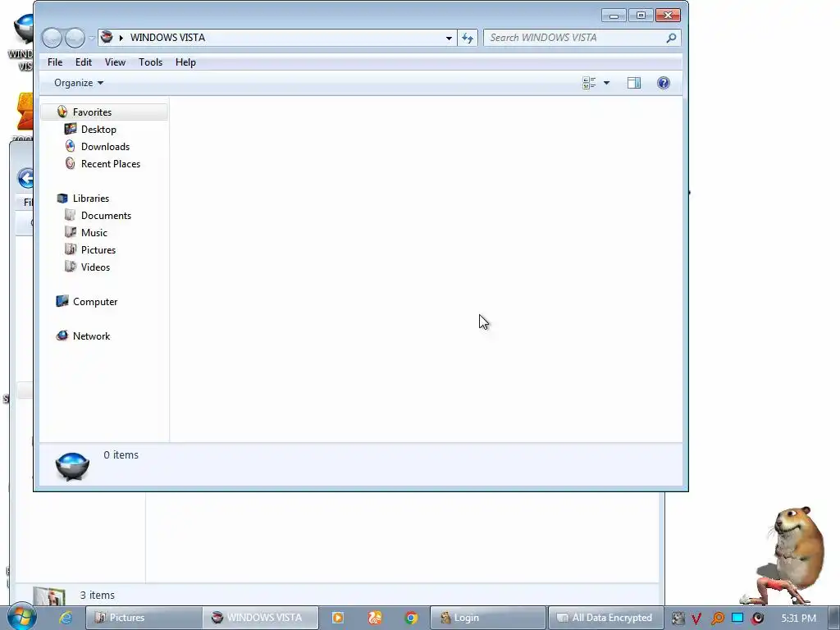This screenshot has width=840, height=630.
Task: Click the Recent Places icon in sidebar
Action: tap(71, 163)
